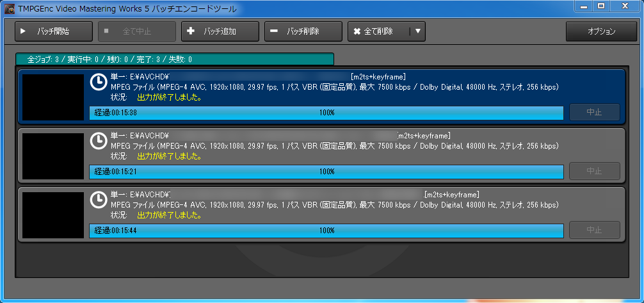Click the 出力が終了しました status in 00:15:21 job
Image resolution: width=644 pixels, height=303 pixels.
point(169,156)
